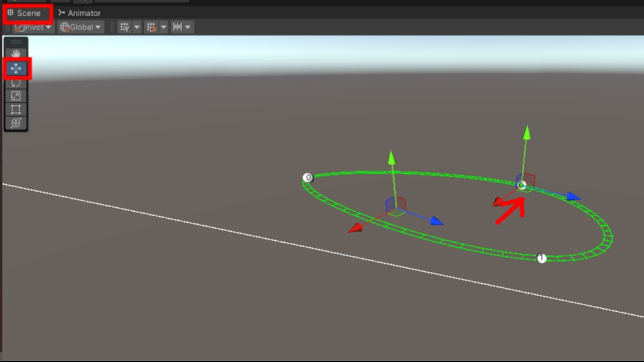Select the Hand view tool
Viewport: 644px width, 362px height.
pos(16,53)
